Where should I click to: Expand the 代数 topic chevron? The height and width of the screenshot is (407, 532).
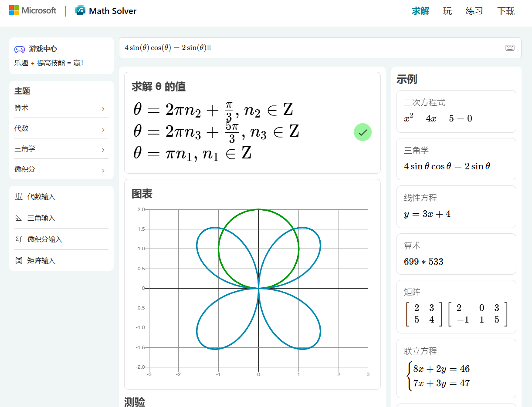click(x=103, y=129)
